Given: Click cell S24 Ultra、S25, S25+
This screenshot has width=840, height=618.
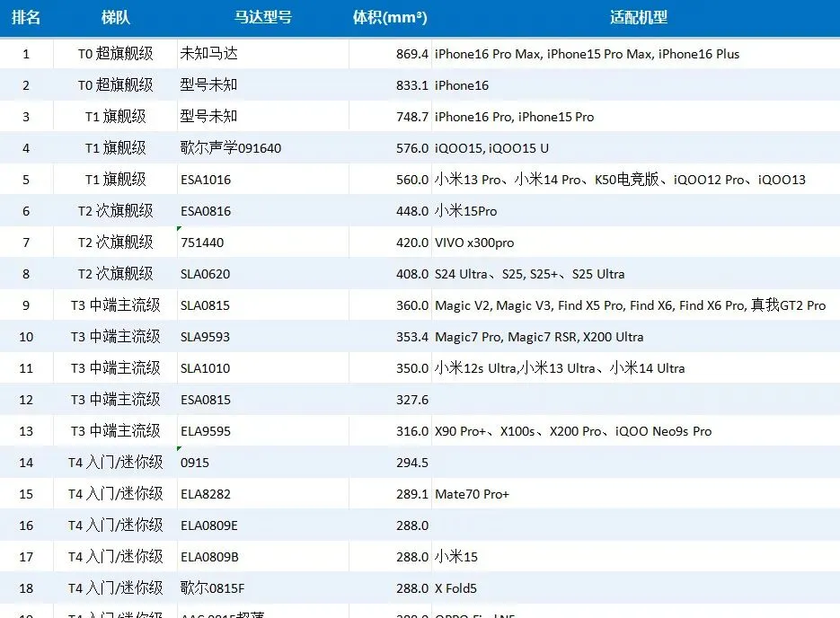Looking at the screenshot, I should click(x=529, y=274).
